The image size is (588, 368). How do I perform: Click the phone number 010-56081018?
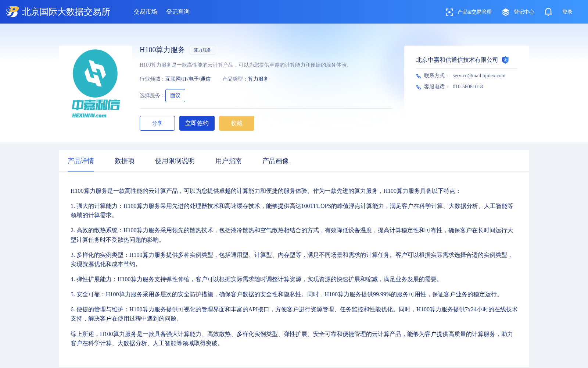468,87
